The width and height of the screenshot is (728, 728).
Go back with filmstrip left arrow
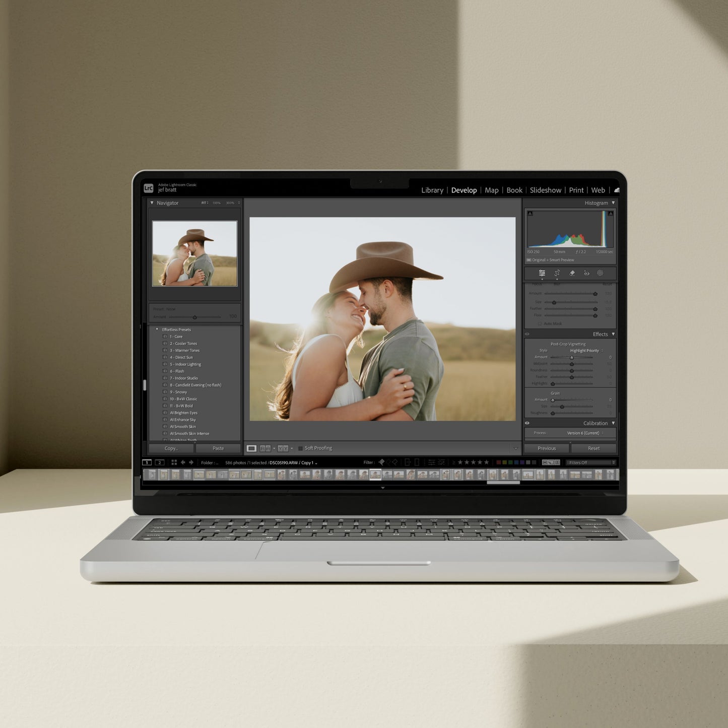click(x=183, y=462)
